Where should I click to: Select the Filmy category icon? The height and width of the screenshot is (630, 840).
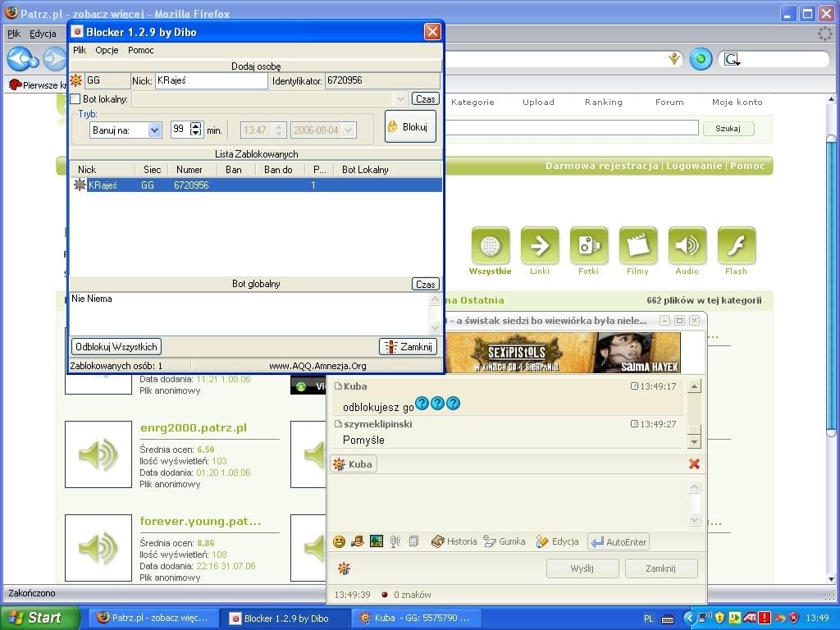(637, 245)
